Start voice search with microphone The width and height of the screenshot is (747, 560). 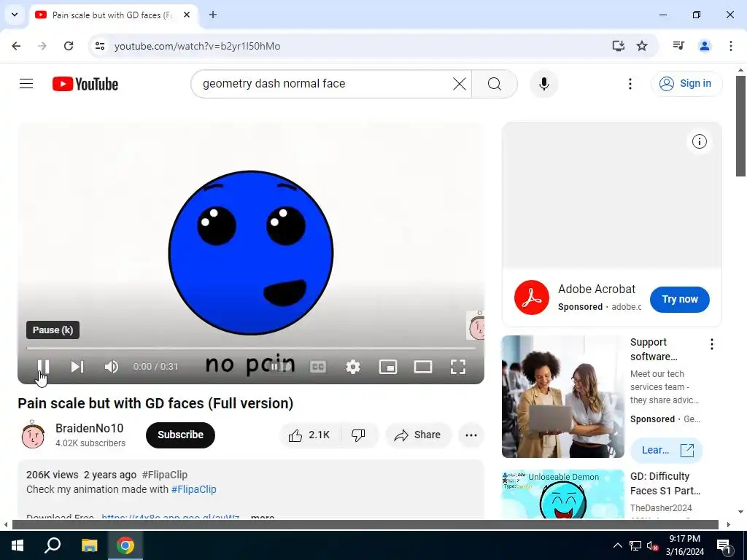point(544,84)
